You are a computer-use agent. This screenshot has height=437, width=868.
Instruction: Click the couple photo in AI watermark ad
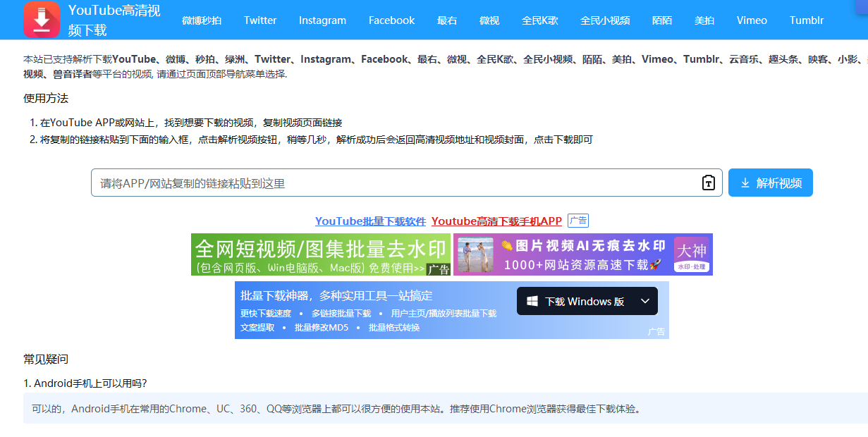click(475, 254)
